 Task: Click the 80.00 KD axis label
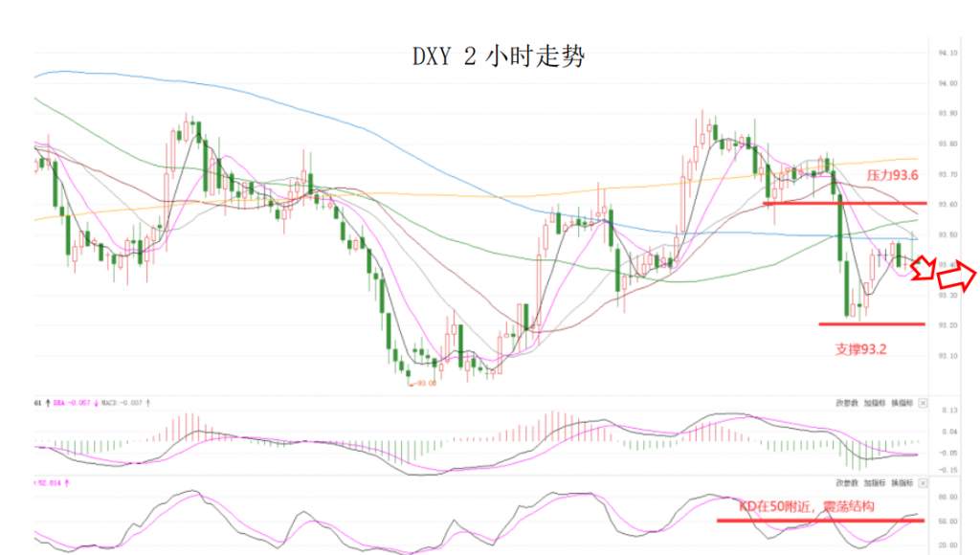947,497
